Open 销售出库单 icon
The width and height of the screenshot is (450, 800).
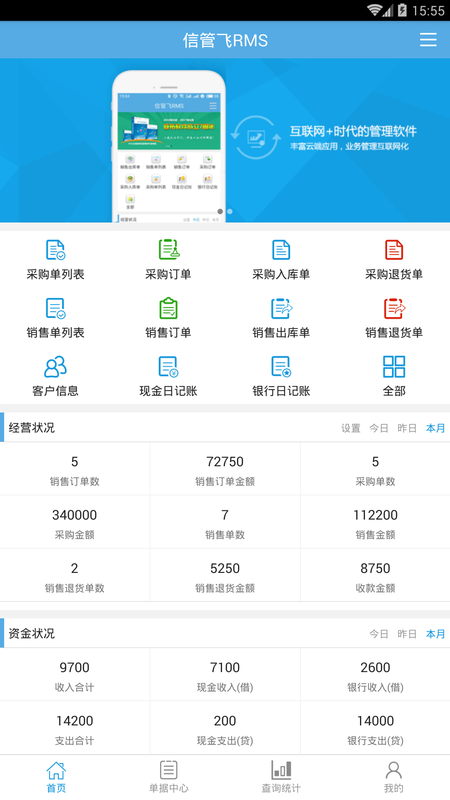[281, 309]
